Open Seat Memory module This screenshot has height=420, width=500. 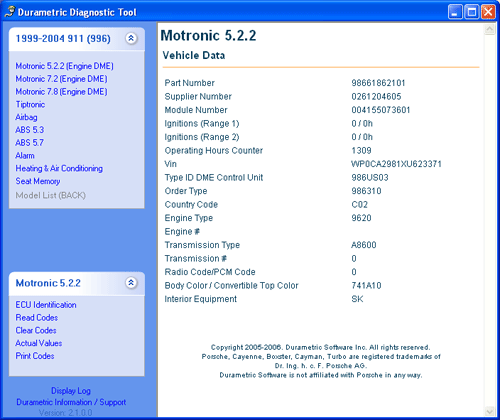coord(38,181)
